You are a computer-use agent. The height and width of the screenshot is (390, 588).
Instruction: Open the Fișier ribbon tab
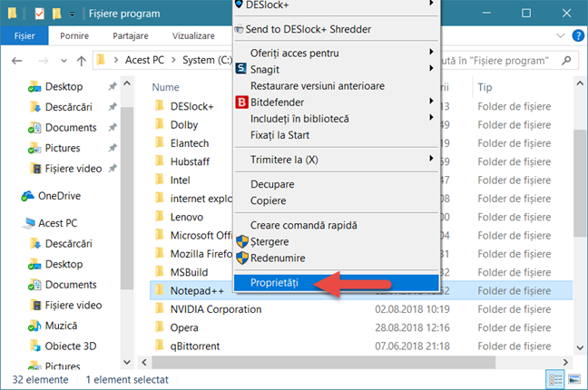click(x=24, y=35)
